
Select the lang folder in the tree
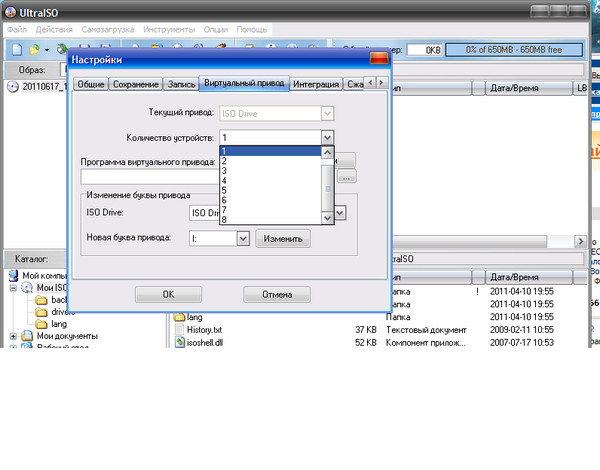[59, 324]
